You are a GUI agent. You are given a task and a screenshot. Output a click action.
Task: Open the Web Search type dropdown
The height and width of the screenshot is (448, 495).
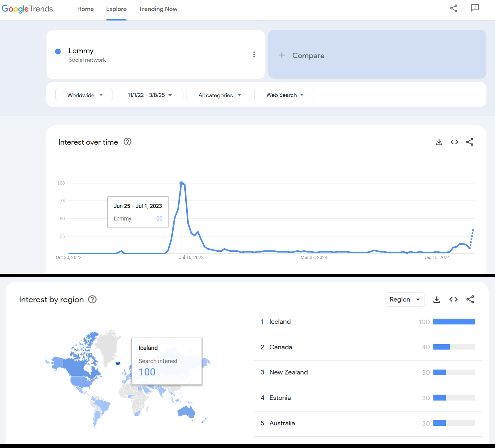(285, 95)
